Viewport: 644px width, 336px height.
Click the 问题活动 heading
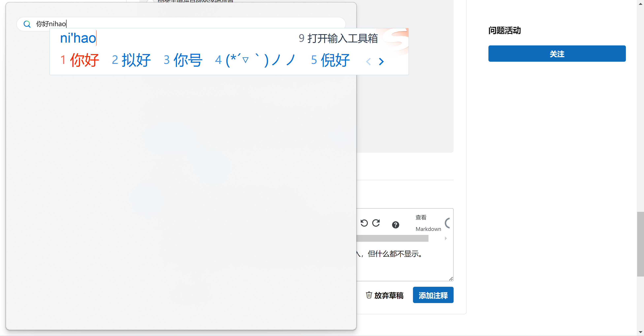(x=505, y=31)
